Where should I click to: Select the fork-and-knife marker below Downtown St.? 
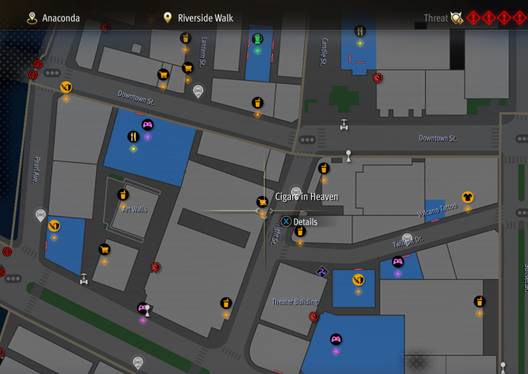coord(133,137)
